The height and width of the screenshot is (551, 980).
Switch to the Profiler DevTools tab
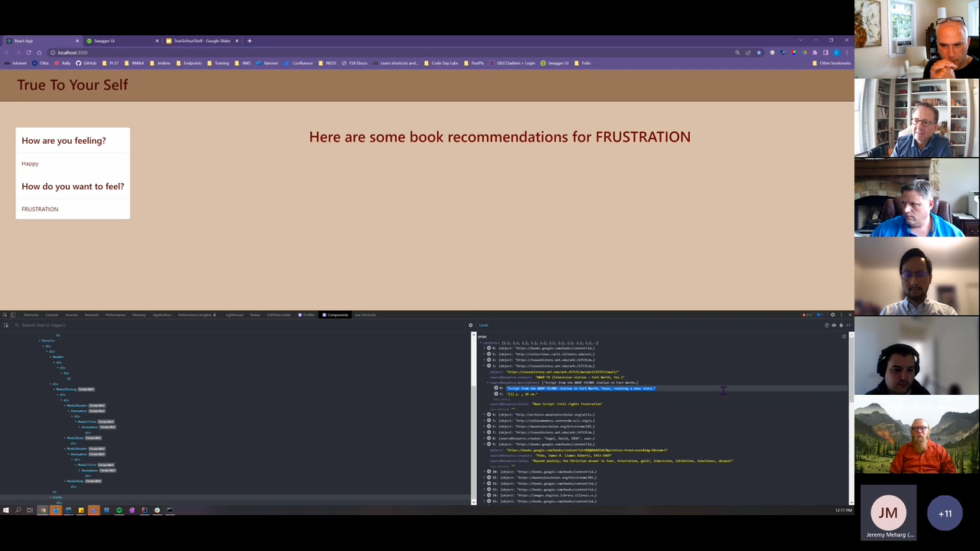306,315
